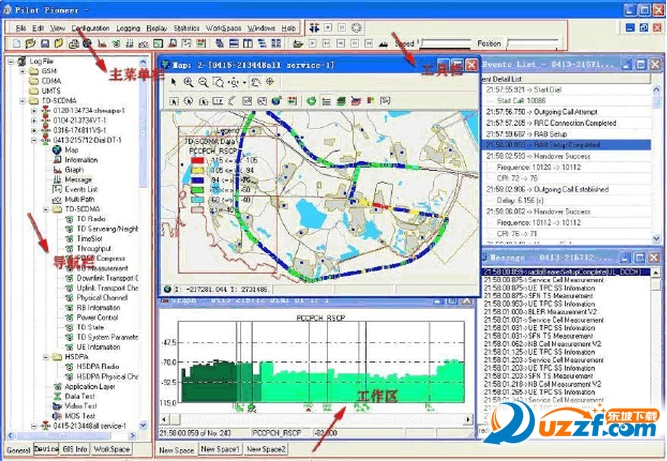This screenshot has width=667, height=461.
Task: Collapse the Log File root node
Action: (x=11, y=62)
